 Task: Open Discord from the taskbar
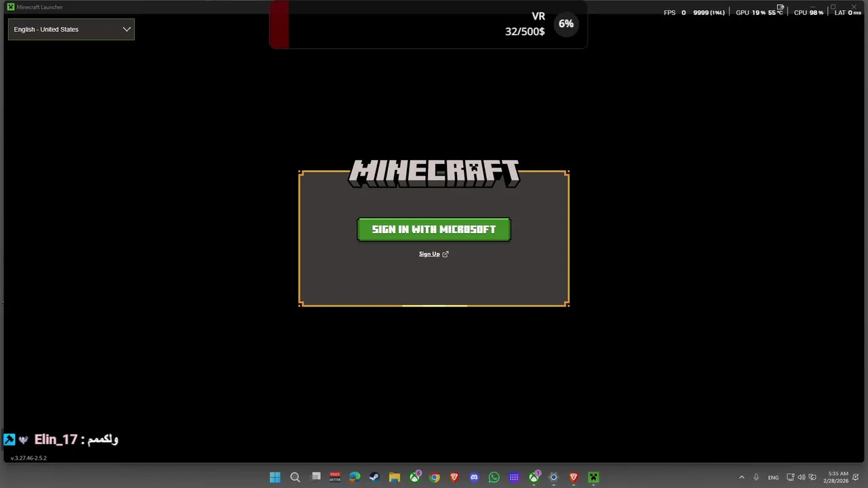click(x=474, y=477)
